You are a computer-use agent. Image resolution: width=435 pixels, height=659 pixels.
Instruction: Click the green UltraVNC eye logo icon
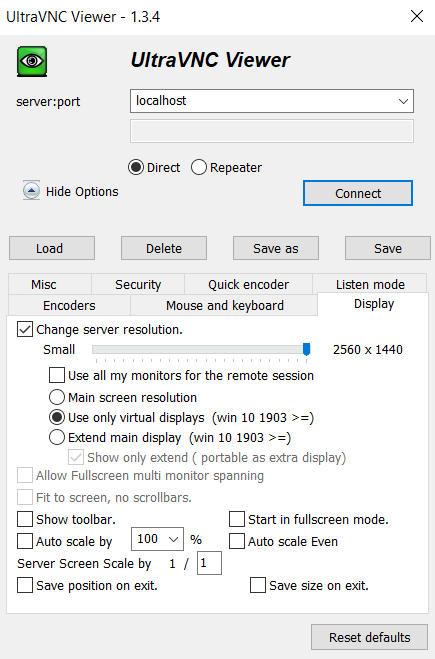coord(32,61)
